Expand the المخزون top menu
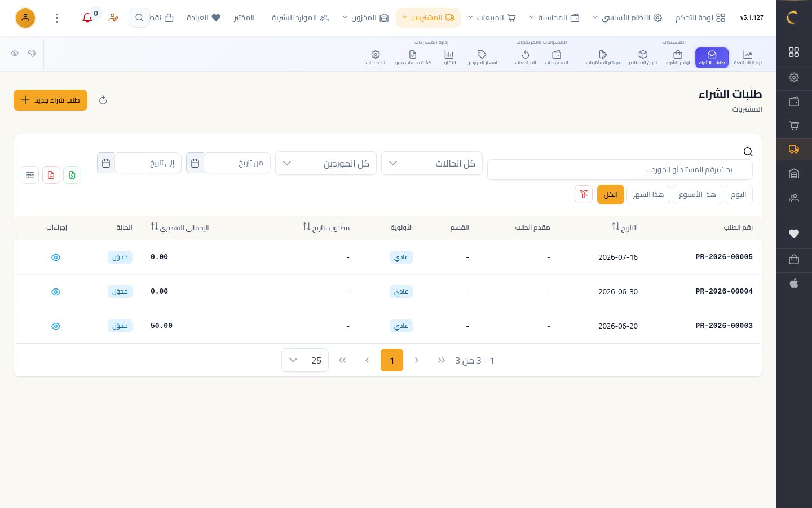 365,18
